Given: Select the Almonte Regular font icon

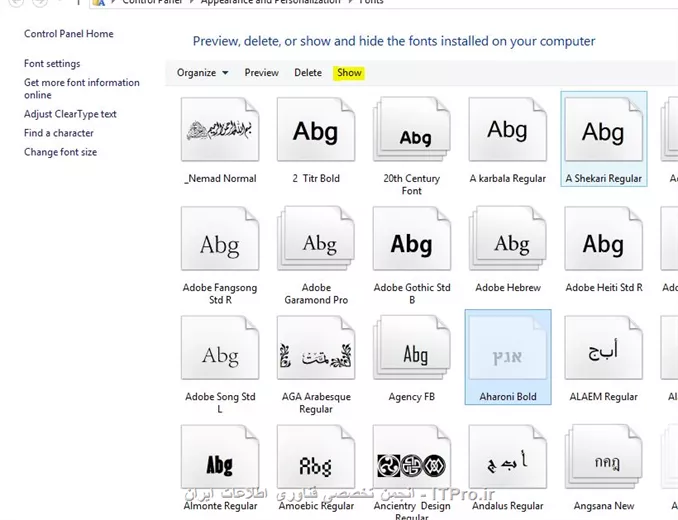Looking at the screenshot, I should [220, 457].
